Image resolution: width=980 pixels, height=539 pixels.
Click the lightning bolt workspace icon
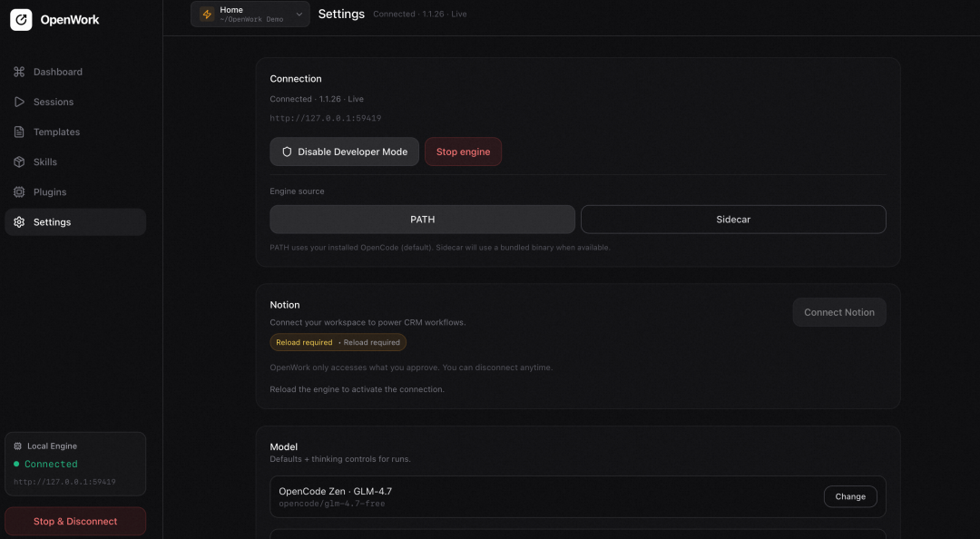click(207, 15)
